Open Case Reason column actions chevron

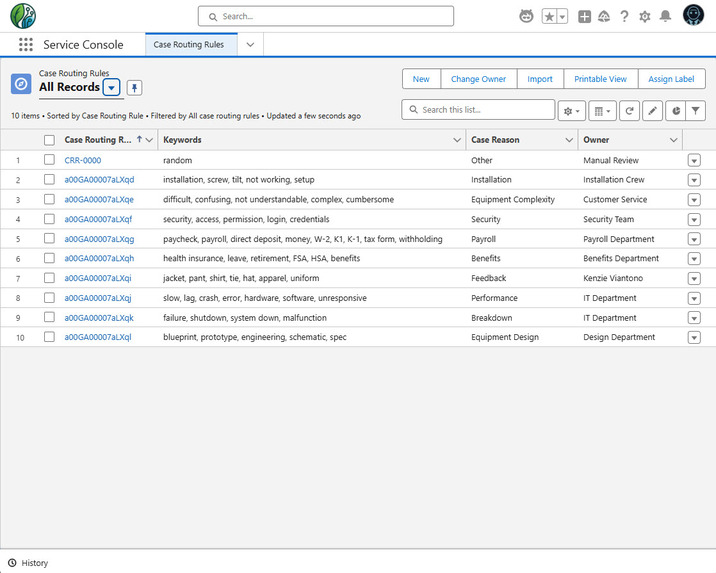(569, 140)
